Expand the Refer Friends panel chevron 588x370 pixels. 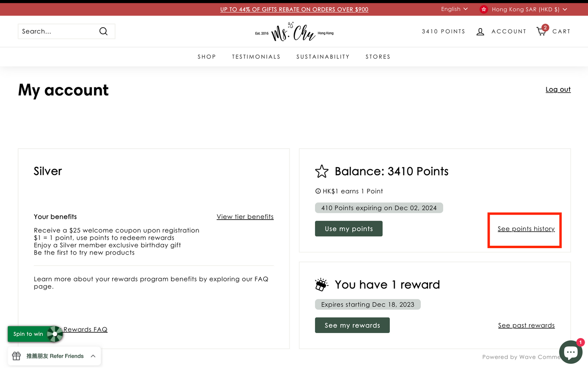[x=93, y=356]
